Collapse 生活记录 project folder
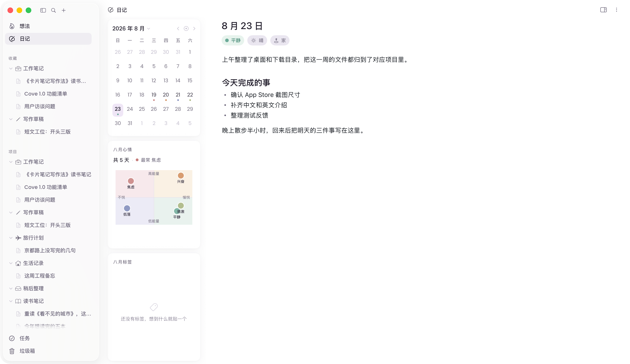This screenshot has height=364, width=630. pos(11,263)
